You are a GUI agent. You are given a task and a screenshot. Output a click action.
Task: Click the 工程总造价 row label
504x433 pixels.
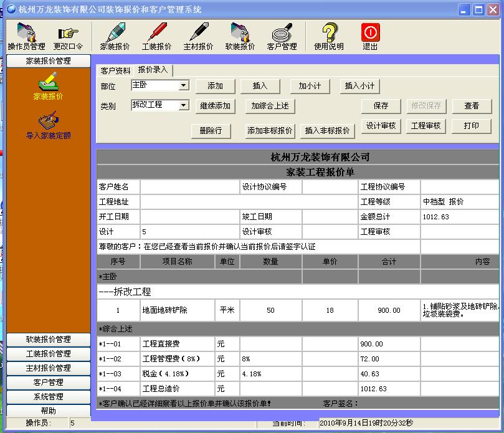[x=177, y=389]
